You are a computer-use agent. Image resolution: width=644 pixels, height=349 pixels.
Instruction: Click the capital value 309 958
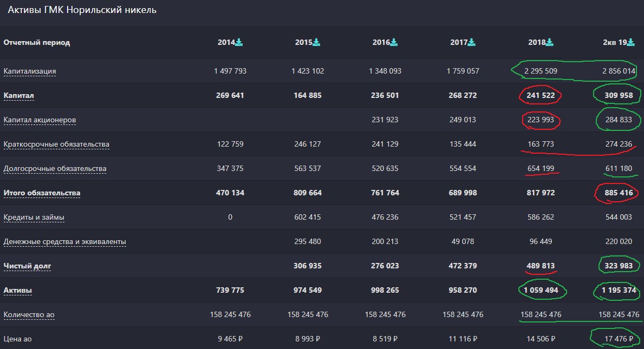(x=619, y=95)
